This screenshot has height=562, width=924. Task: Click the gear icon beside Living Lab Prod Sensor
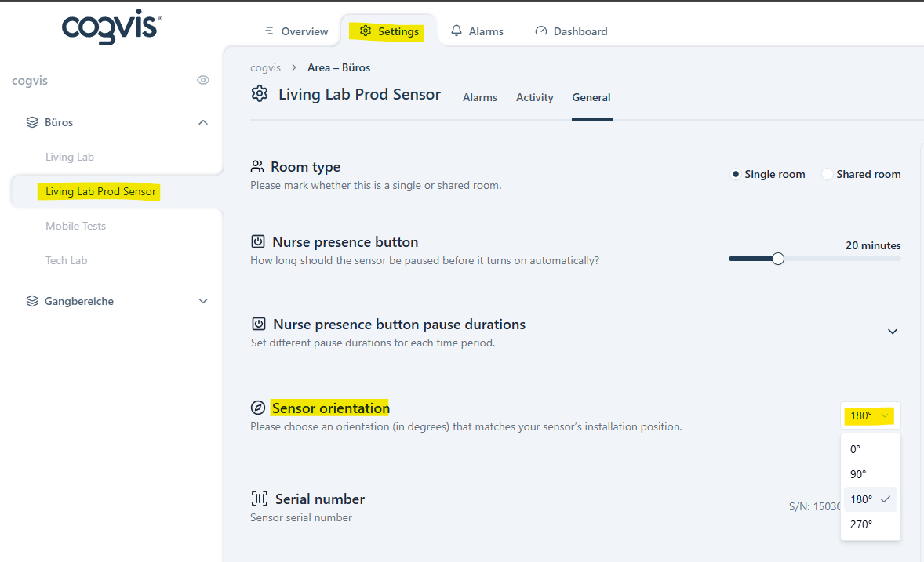(x=259, y=94)
